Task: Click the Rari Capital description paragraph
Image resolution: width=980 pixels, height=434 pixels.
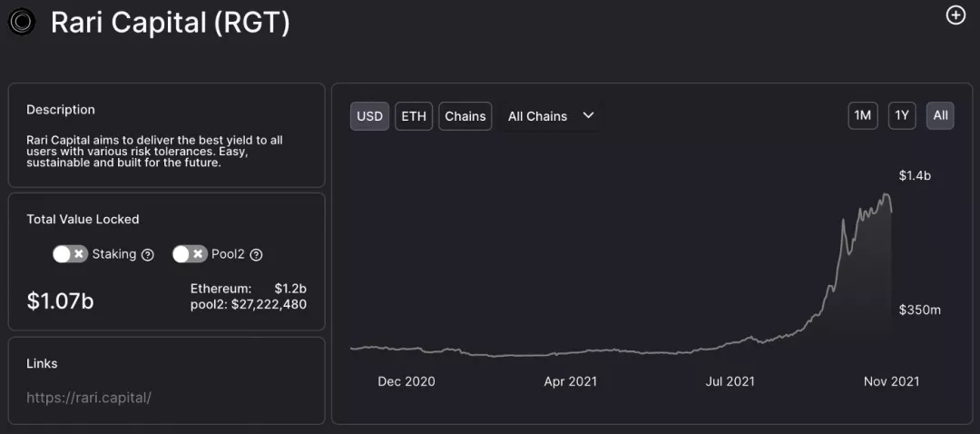Action: click(x=154, y=152)
